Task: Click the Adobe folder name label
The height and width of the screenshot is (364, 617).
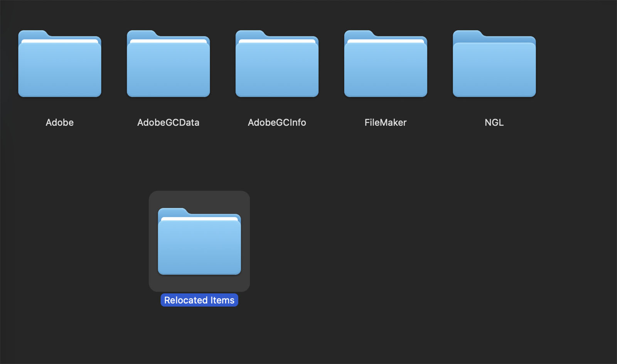Action: [60, 123]
